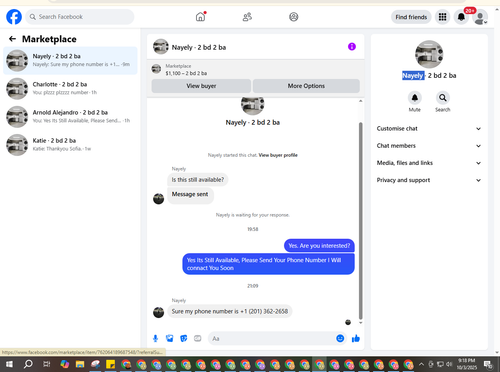Screen dimensions: 500x372
Task: Choose a GIF icon in composer
Action: tap(198, 339)
